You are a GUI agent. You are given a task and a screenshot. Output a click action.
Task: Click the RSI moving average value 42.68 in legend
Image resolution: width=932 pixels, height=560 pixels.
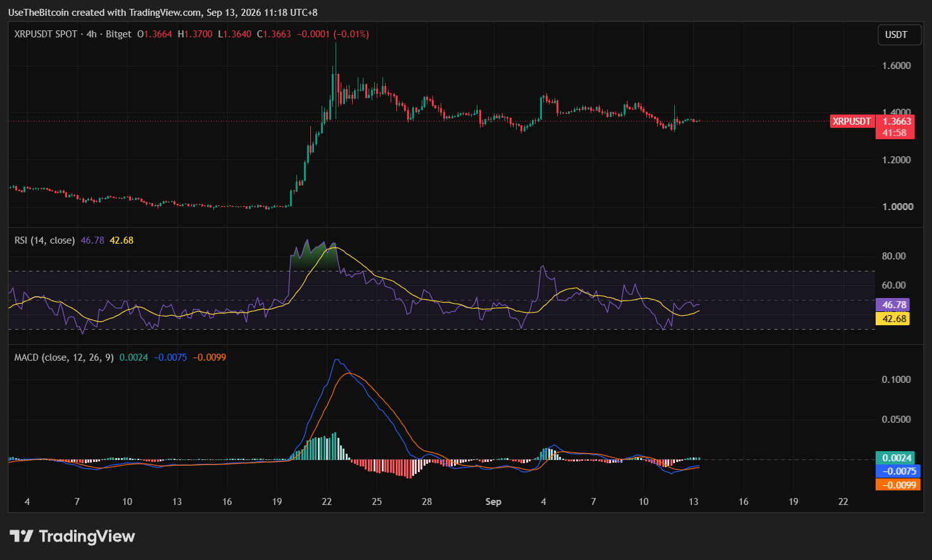(x=122, y=240)
